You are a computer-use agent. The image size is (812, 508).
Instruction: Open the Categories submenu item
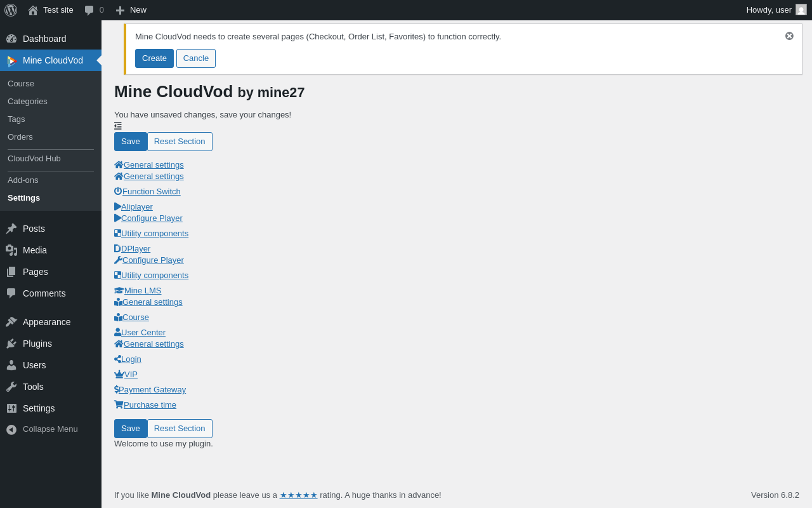27,102
